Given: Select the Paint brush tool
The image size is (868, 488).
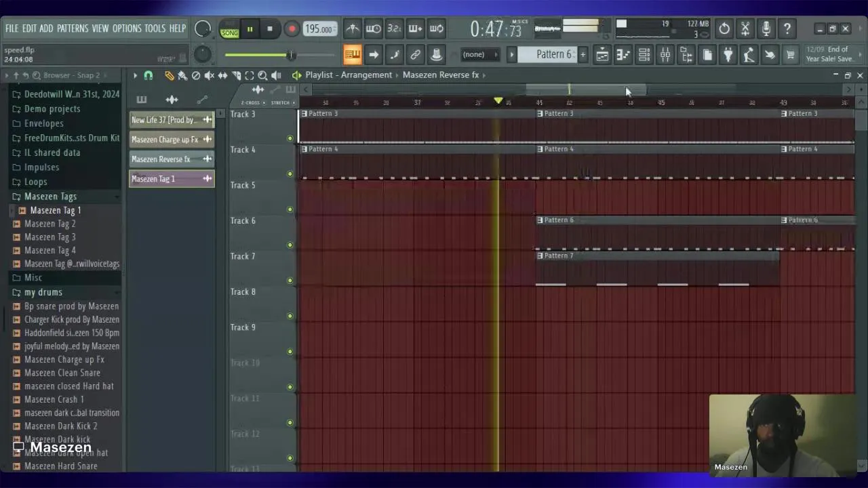Looking at the screenshot, I should tap(182, 75).
